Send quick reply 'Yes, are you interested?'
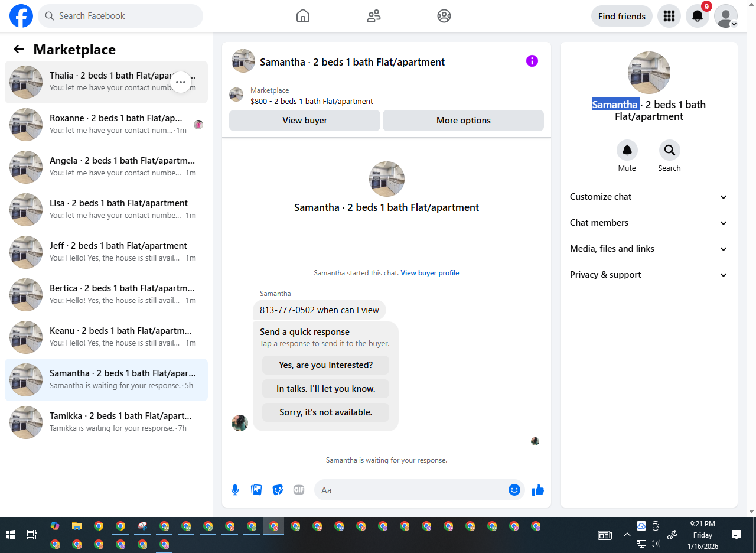The height and width of the screenshot is (553, 756). coord(326,365)
